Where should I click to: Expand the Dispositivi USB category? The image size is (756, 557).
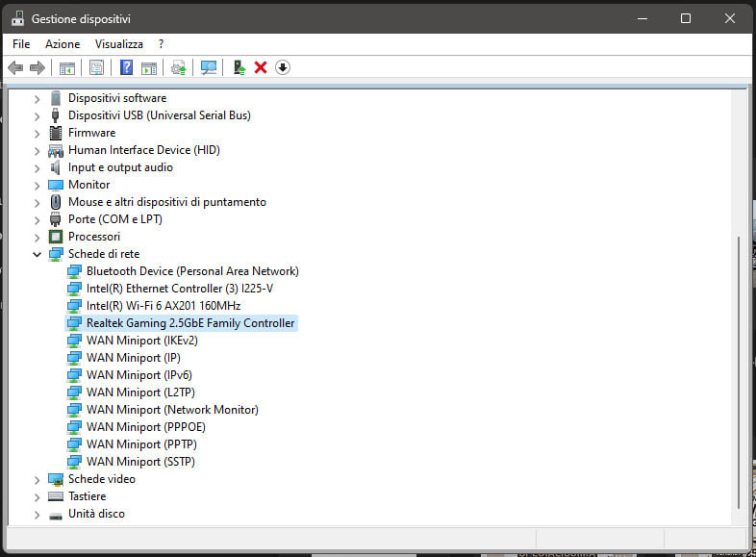(38, 116)
